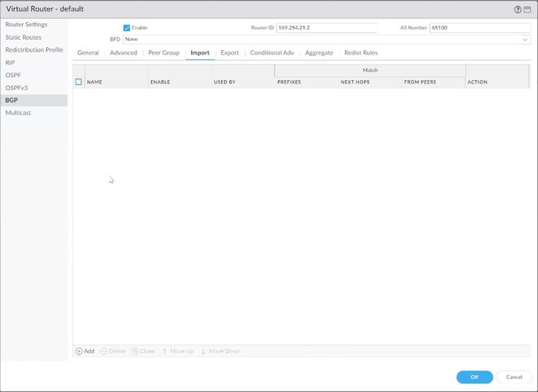The image size is (538, 392).
Task: Open the Conditional Adv tab
Action: 272,53
